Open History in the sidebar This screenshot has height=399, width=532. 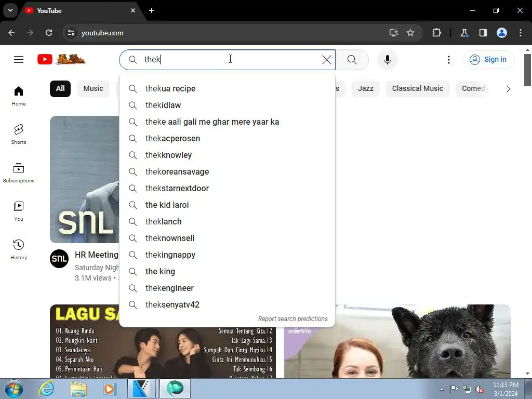pos(19,249)
